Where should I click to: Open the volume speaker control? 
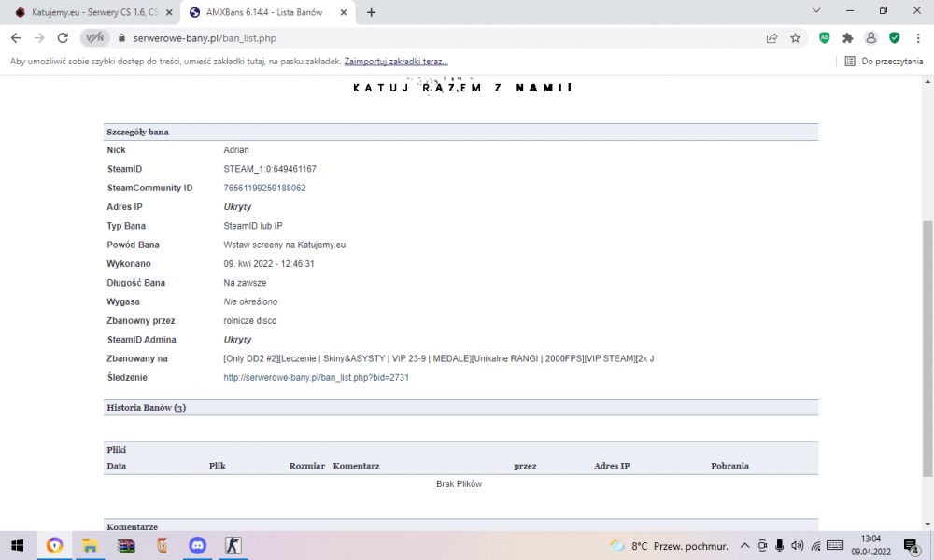pyautogui.click(x=797, y=546)
